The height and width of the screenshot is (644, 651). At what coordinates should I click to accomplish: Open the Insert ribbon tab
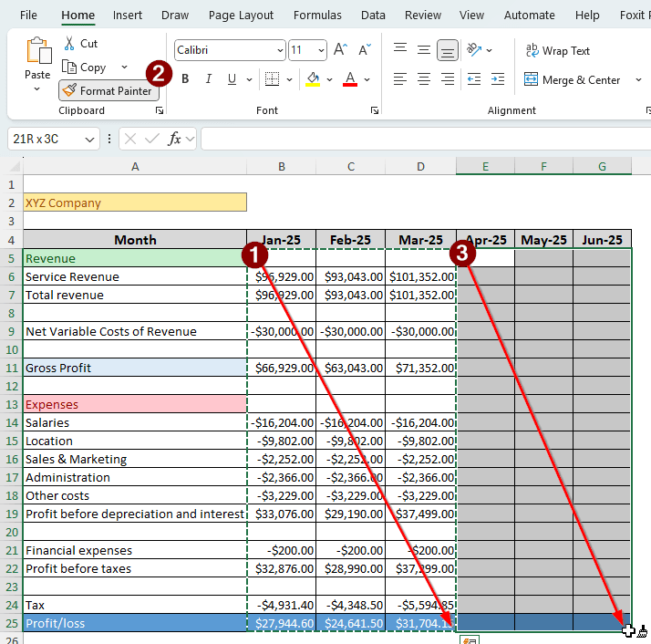point(128,16)
